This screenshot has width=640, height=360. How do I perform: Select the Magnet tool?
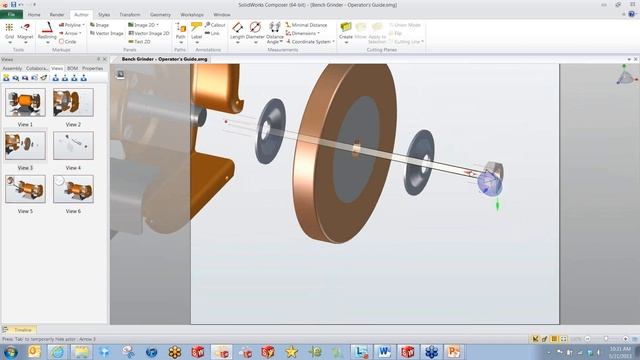(25, 31)
